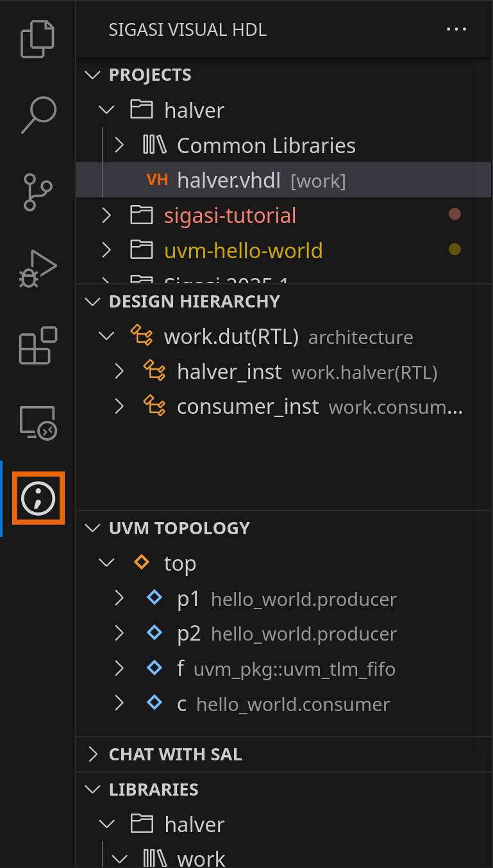493x868 pixels.
Task: Click the 'work.halver(RTL)' description text
Action: [x=364, y=372]
